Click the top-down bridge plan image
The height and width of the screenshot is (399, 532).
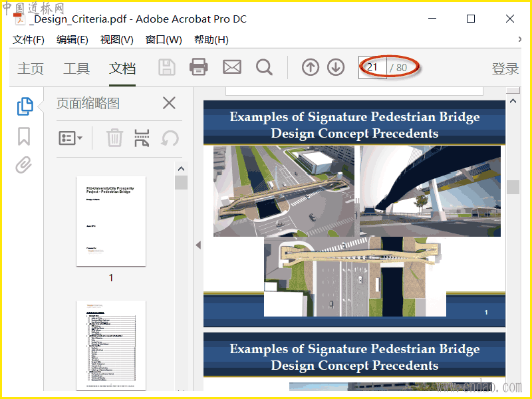pos(355,277)
